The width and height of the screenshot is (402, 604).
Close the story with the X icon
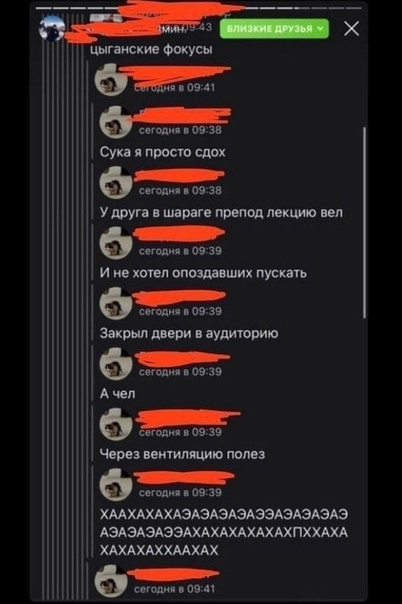351,29
